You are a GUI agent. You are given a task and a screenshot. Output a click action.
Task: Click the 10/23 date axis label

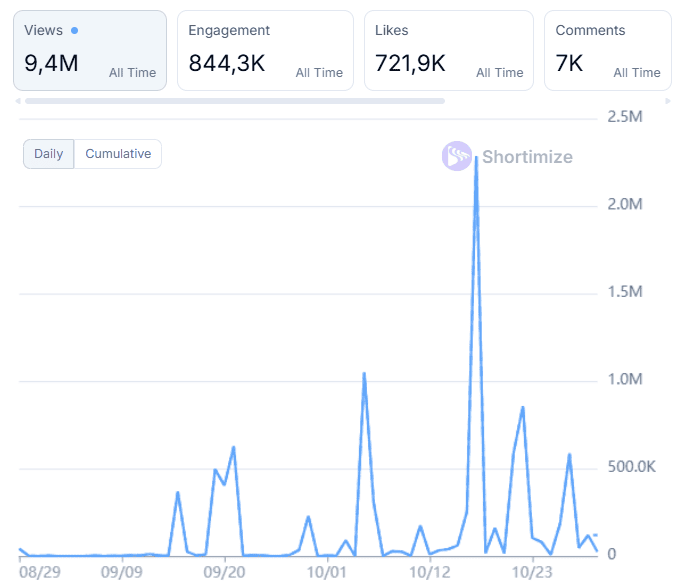(x=532, y=573)
